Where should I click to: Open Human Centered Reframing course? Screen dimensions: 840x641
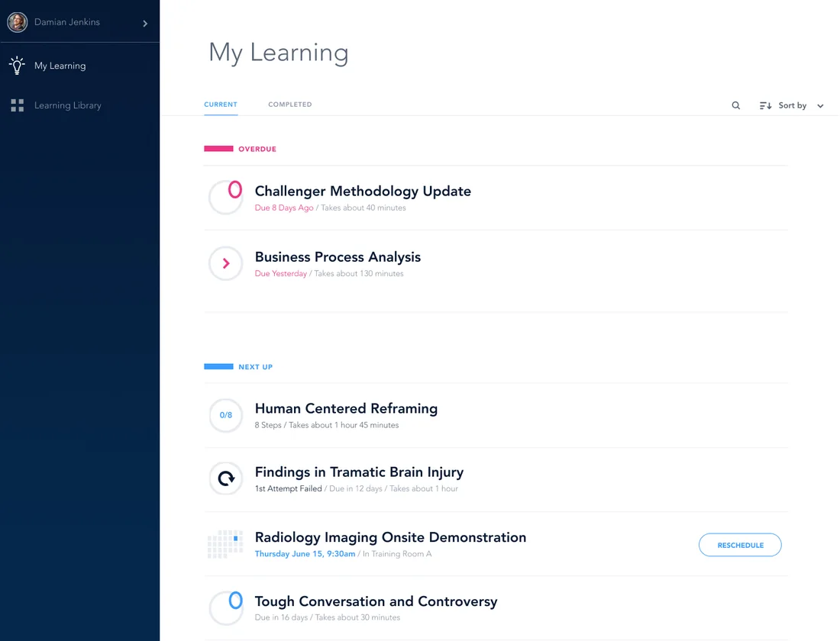coord(346,408)
